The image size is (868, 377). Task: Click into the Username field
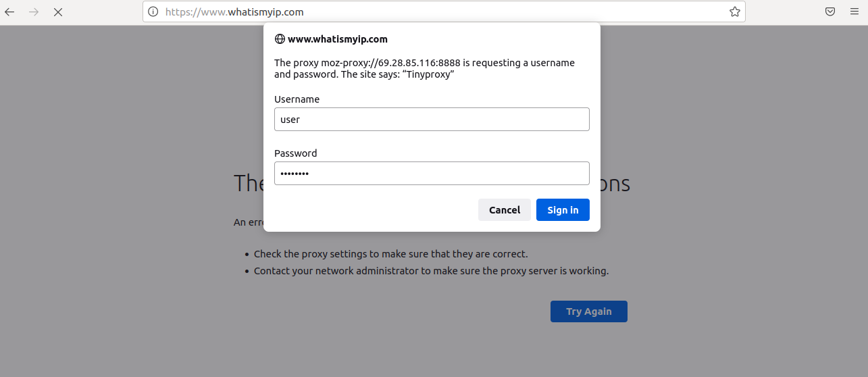click(432, 120)
